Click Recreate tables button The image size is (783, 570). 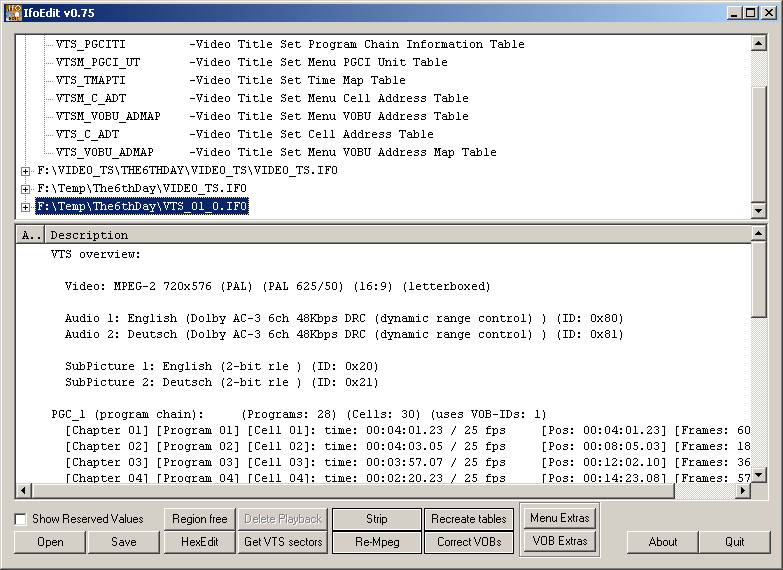[469, 519]
